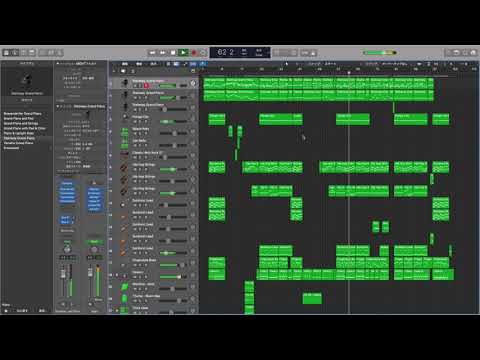Click the playhead marker in the ruler
This screenshot has width=480, height=360.
pyautogui.click(x=349, y=72)
